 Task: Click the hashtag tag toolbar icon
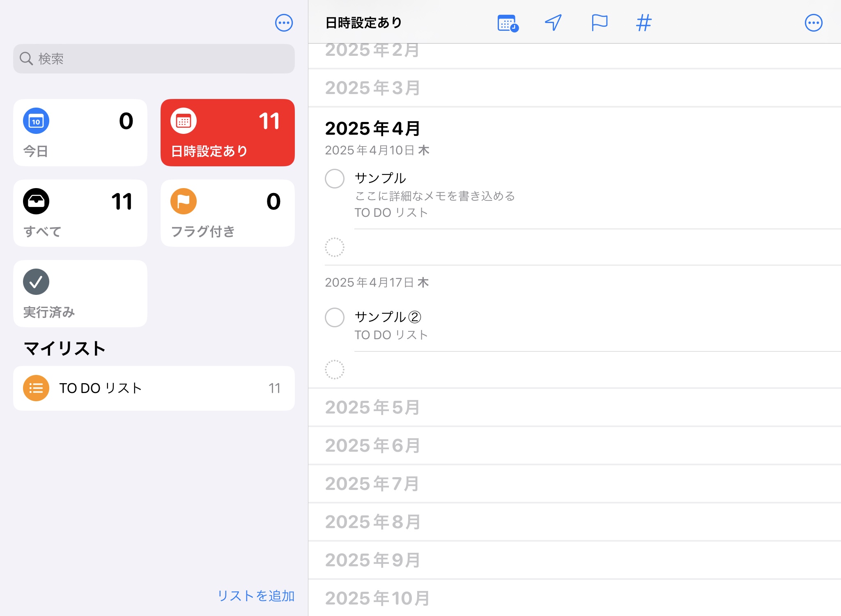tap(643, 23)
